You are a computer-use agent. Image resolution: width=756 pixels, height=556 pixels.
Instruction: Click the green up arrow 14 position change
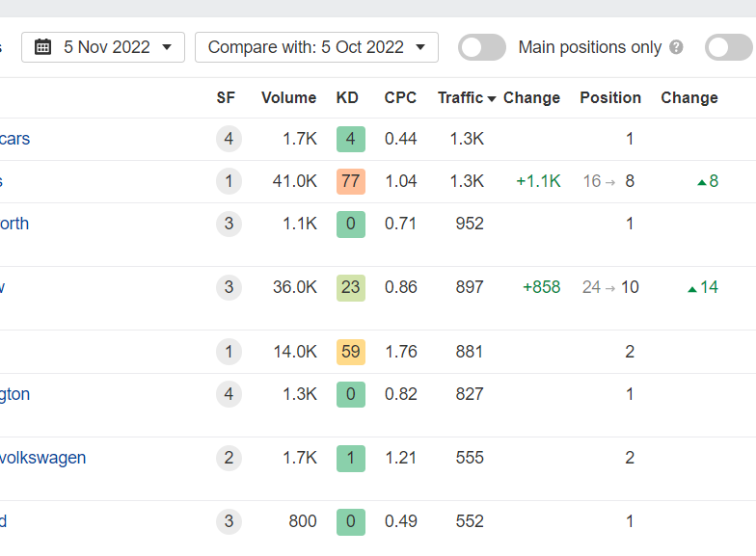pyautogui.click(x=703, y=287)
